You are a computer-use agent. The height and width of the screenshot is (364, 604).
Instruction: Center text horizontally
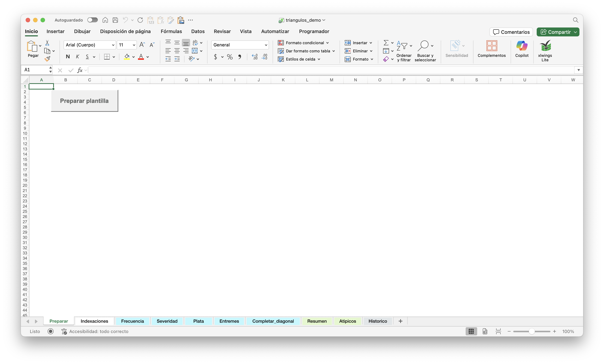pyautogui.click(x=177, y=51)
